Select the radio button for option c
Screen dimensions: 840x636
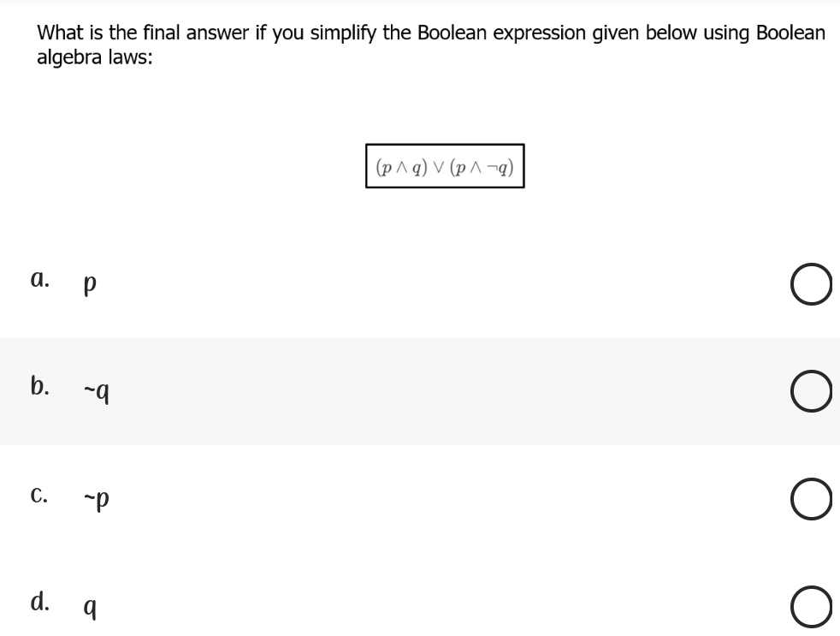[810, 500]
